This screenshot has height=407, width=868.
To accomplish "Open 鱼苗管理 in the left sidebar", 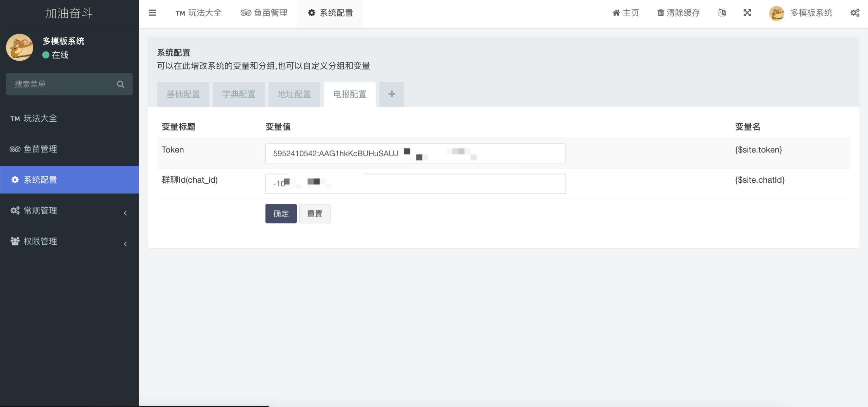I will (40, 149).
